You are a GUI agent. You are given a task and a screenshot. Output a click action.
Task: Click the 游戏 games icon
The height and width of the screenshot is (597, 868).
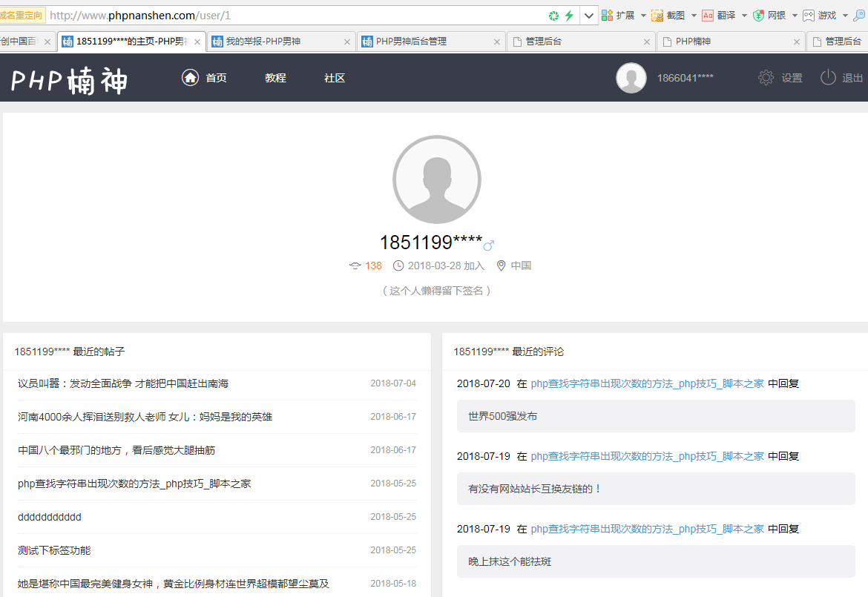pyautogui.click(x=809, y=16)
